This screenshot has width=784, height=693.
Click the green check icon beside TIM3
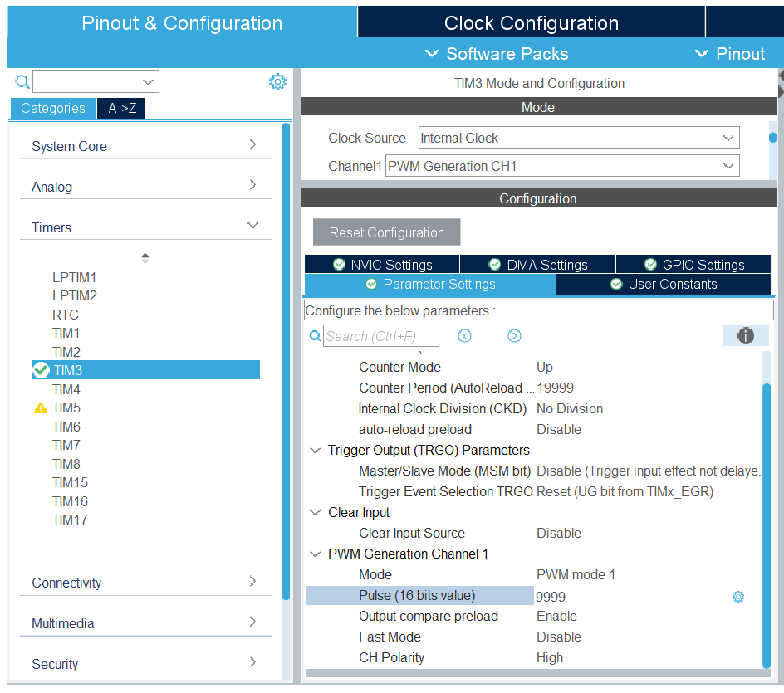(40, 370)
